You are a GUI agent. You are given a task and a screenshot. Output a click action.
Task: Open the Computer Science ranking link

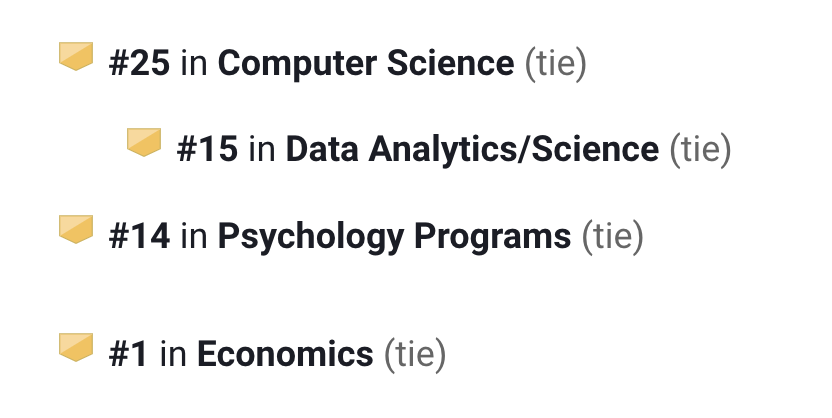[365, 64]
